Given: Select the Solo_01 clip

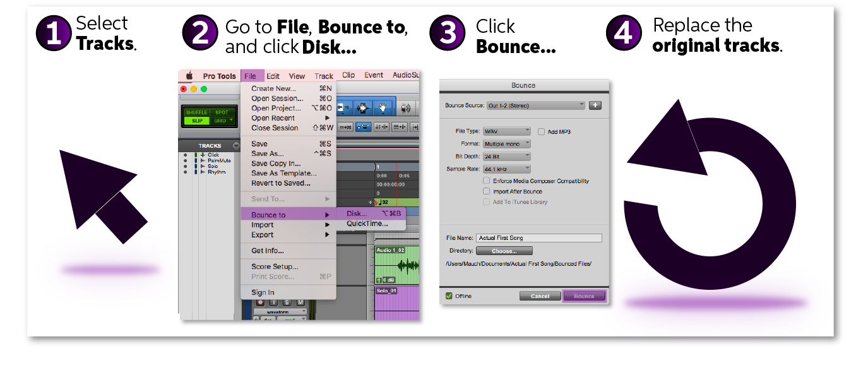Looking at the screenshot, I should coord(397,303).
